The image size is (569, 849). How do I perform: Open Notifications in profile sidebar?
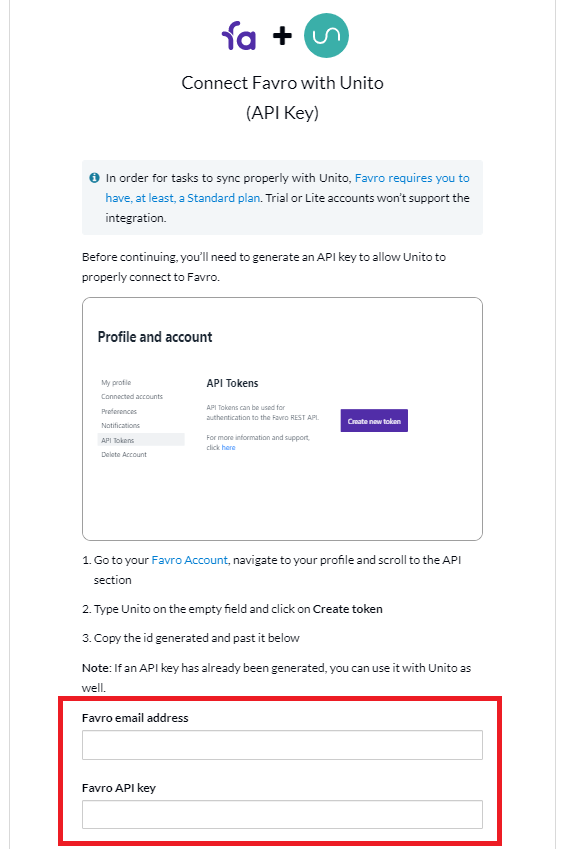(120, 426)
